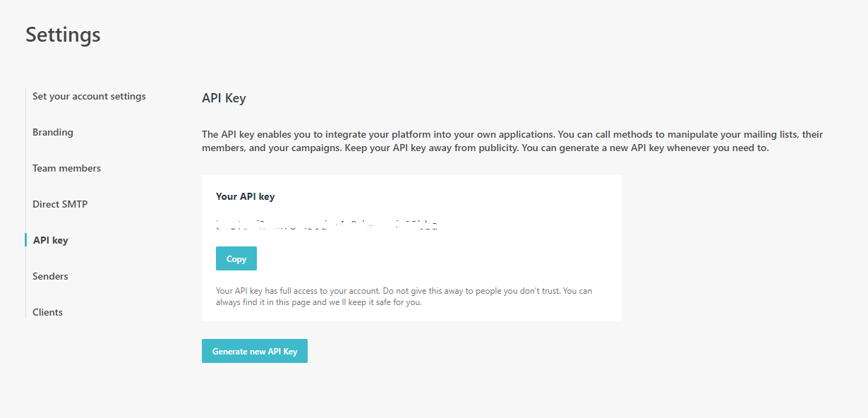Go to Branding settings
This screenshot has width=868, height=418.
53,132
